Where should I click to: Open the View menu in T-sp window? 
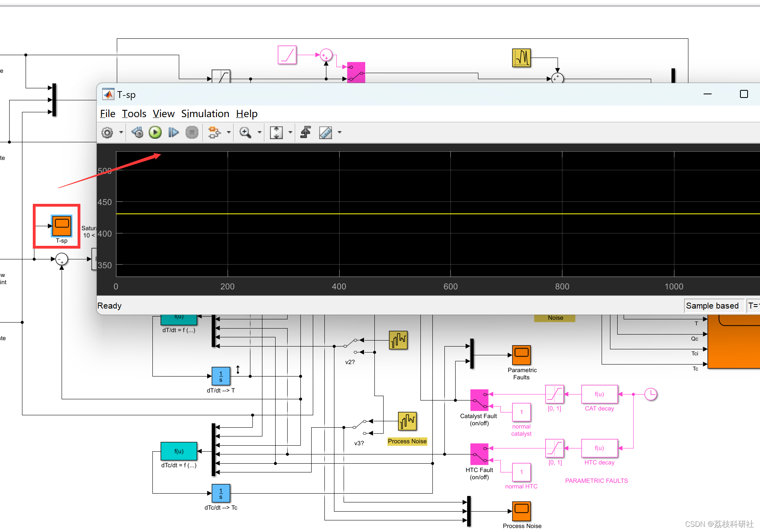coord(164,114)
